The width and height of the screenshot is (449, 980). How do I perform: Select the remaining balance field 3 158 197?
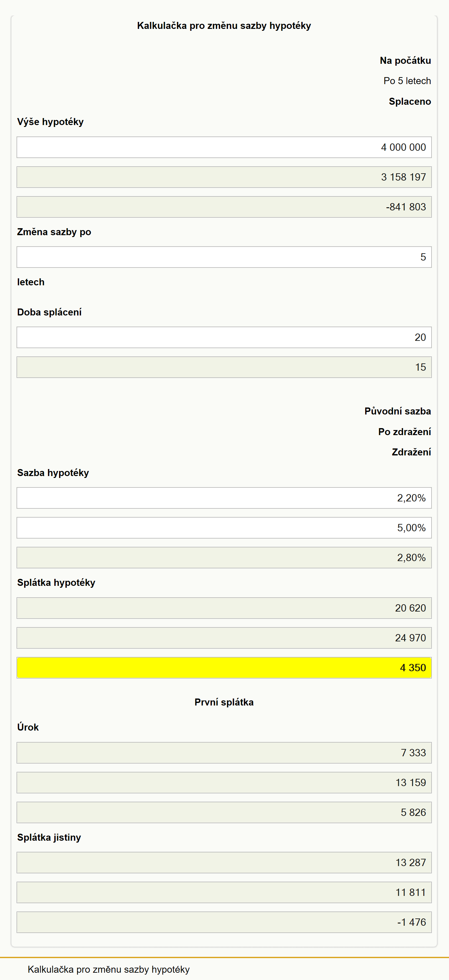click(224, 177)
